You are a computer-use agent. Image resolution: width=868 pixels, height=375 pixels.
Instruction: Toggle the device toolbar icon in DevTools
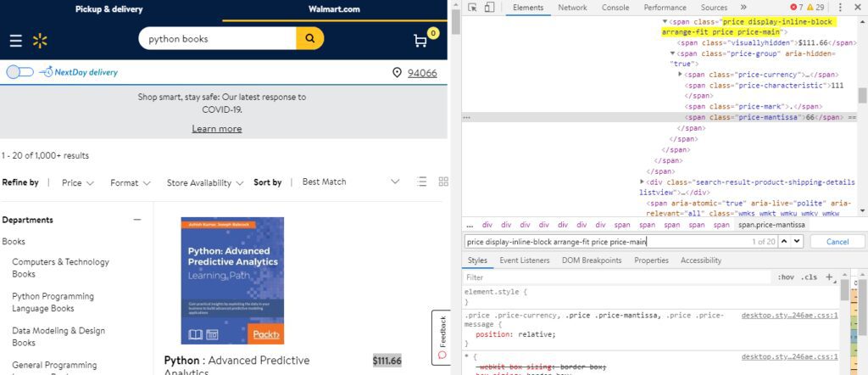coord(491,8)
